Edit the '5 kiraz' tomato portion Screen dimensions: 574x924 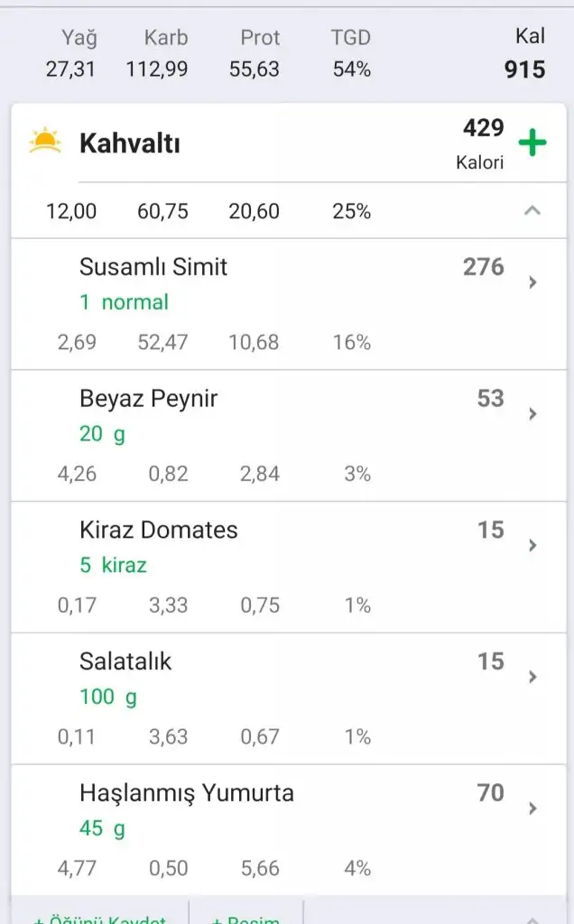tap(113, 566)
